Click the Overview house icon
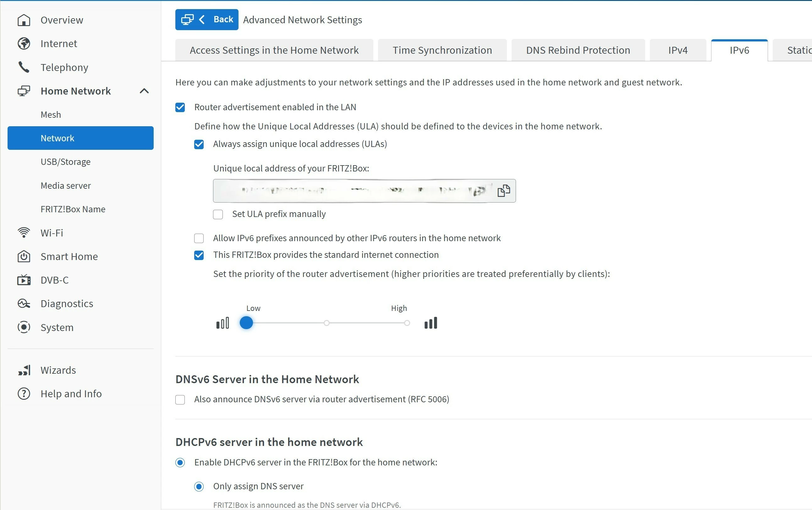The width and height of the screenshot is (812, 510). (24, 20)
